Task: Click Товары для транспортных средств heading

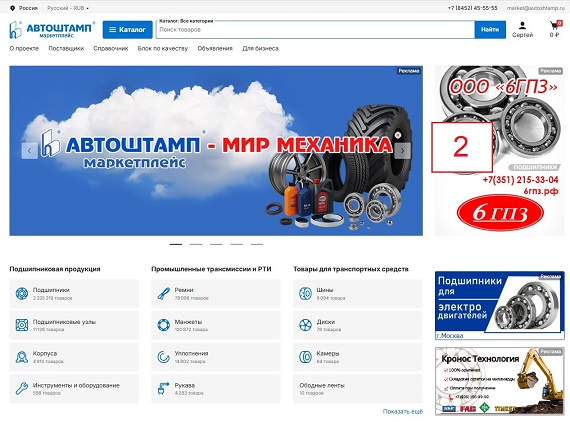Action: pyautogui.click(x=351, y=269)
